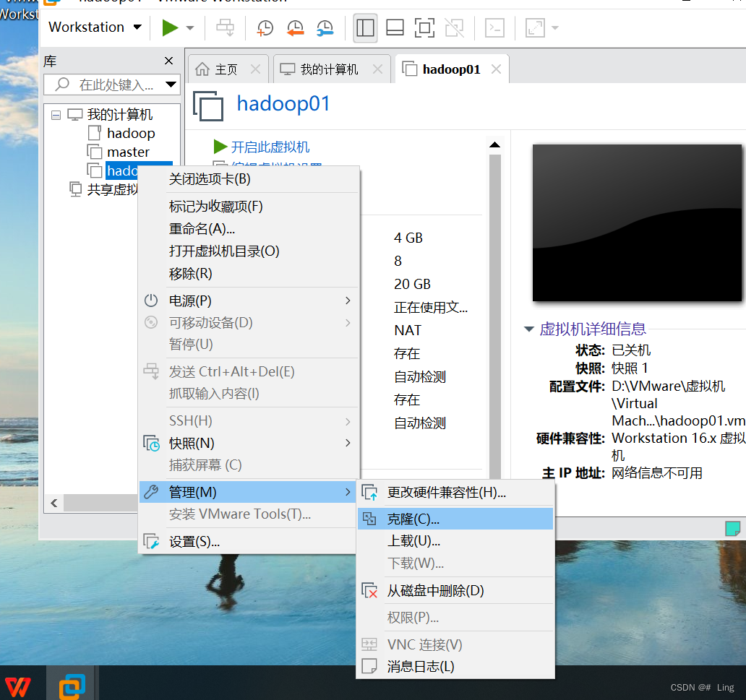
Task: Click the wrench icon beside 管理(M)
Action: pyautogui.click(x=151, y=492)
